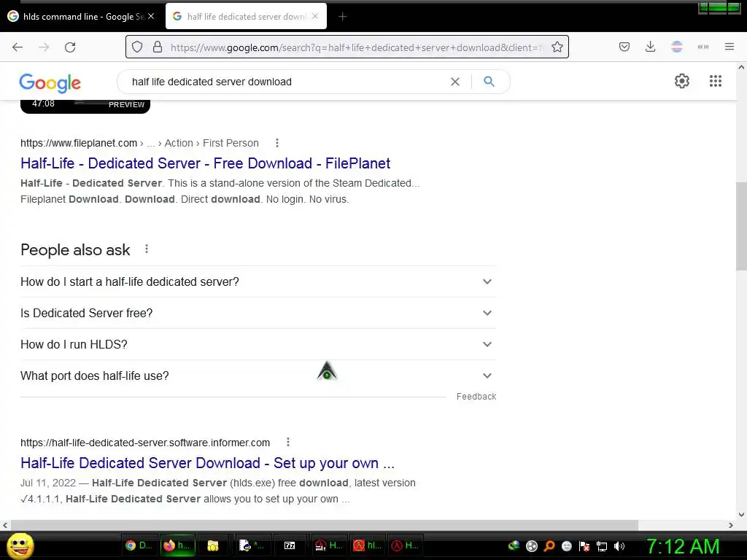The image size is (747, 560).
Task: Open the Firefox application menu
Action: [x=729, y=47]
